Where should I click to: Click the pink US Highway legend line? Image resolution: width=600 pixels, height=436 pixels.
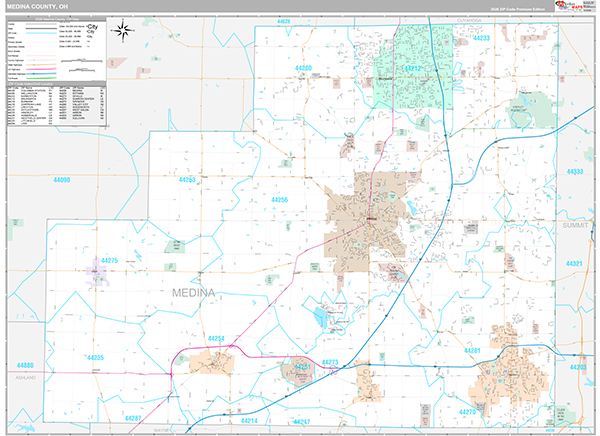41,69
